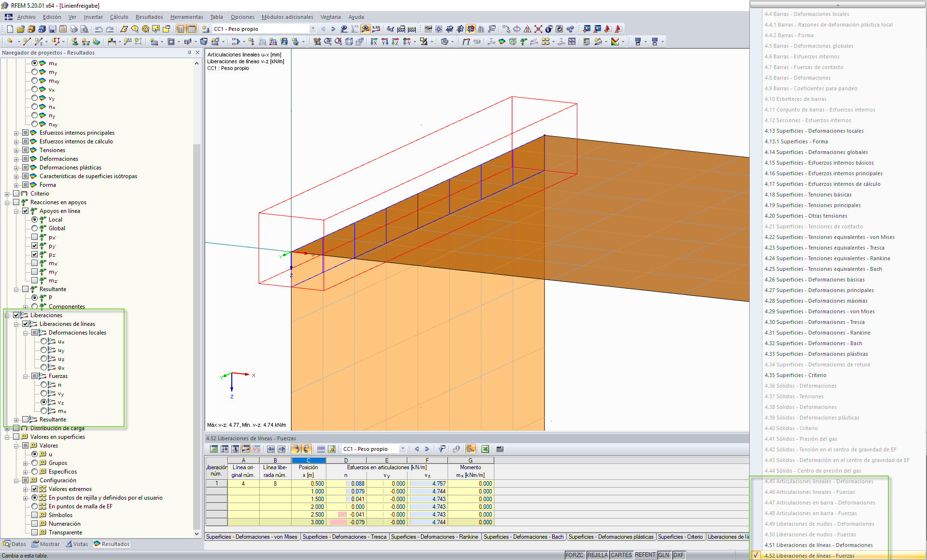Open the Resultados menu
Viewport: 927px width, 560px height.
149,17
